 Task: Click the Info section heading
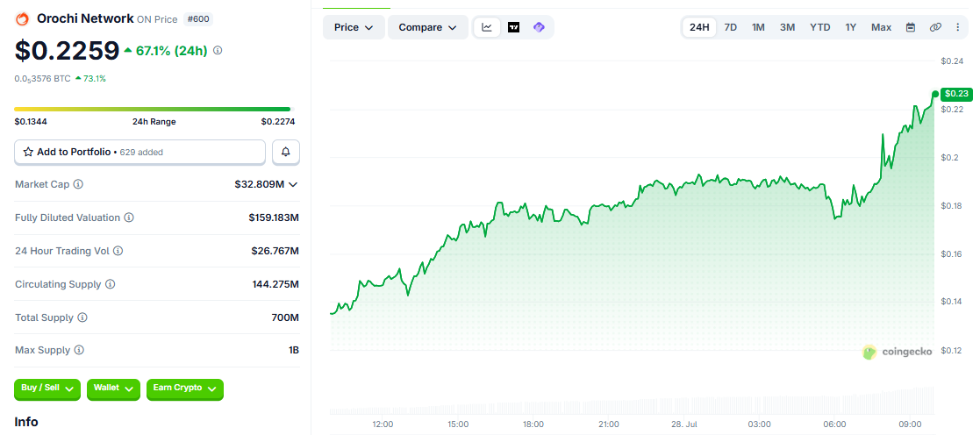(x=26, y=422)
